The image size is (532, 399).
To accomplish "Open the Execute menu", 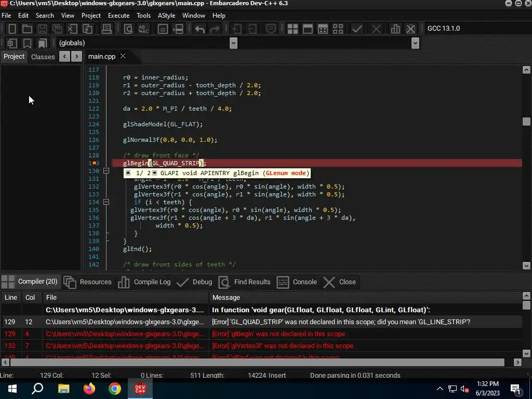I will 119,16.
